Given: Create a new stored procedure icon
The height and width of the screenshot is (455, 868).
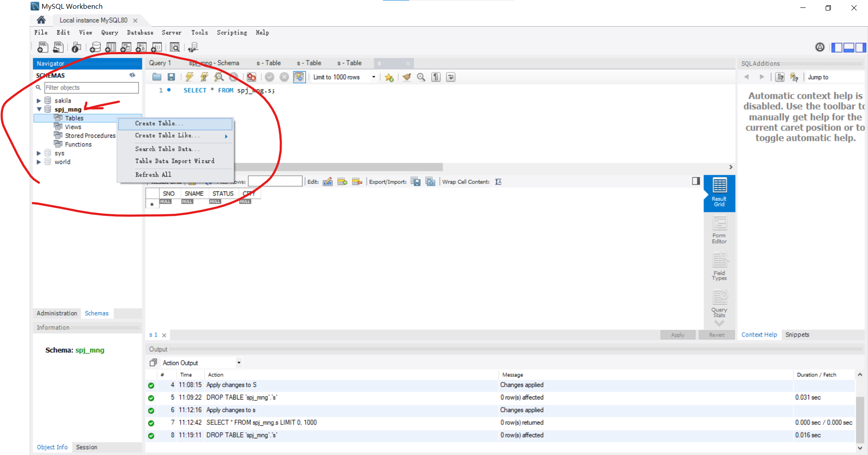Looking at the screenshot, I should (141, 47).
